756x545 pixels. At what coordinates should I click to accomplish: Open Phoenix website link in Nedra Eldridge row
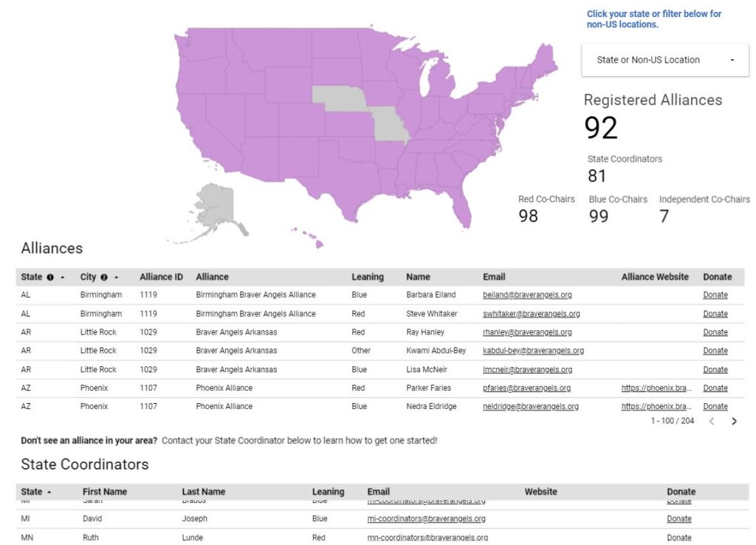click(656, 406)
